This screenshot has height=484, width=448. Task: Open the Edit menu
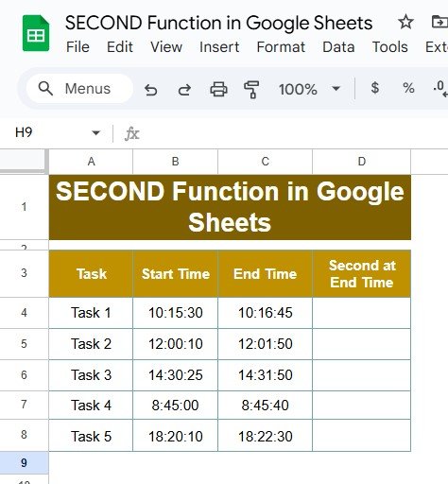click(x=120, y=47)
